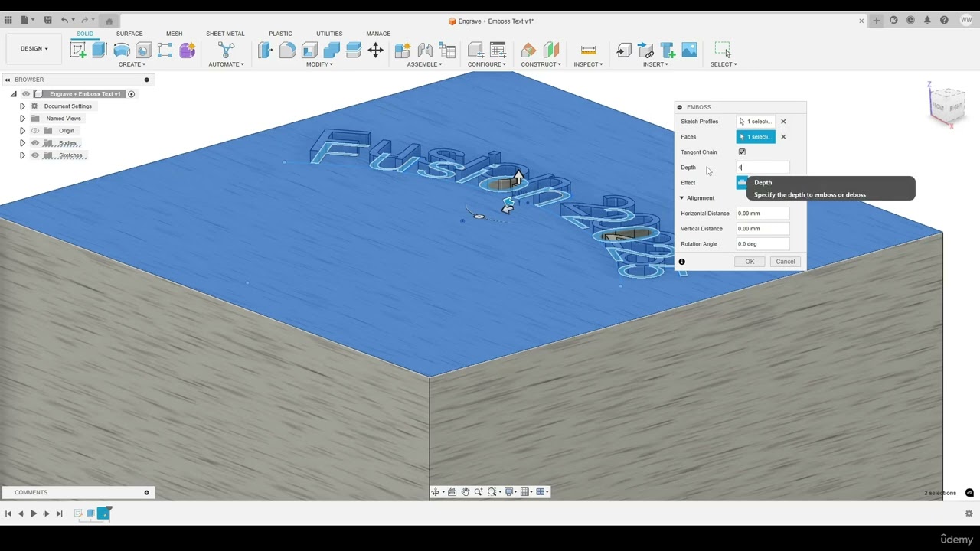Viewport: 980px width, 551px height.
Task: Select the Shell tool
Action: [x=309, y=51]
